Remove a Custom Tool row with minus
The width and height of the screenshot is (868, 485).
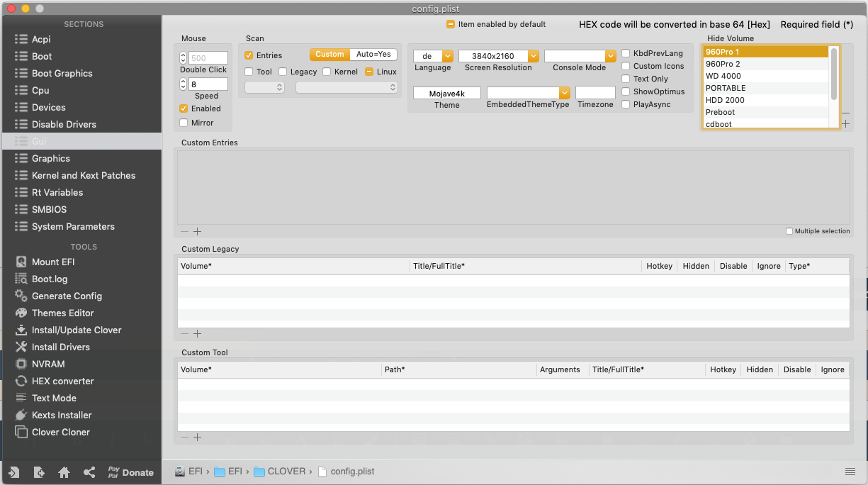(184, 437)
